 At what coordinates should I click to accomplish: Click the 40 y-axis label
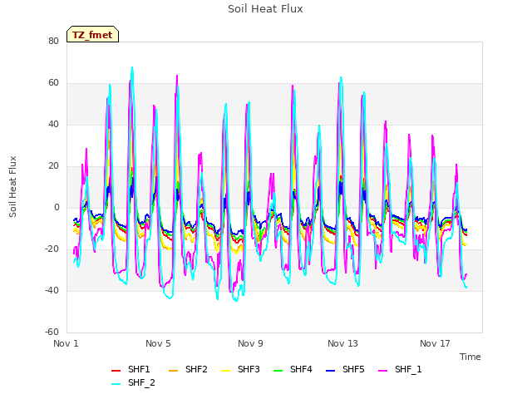(53, 124)
